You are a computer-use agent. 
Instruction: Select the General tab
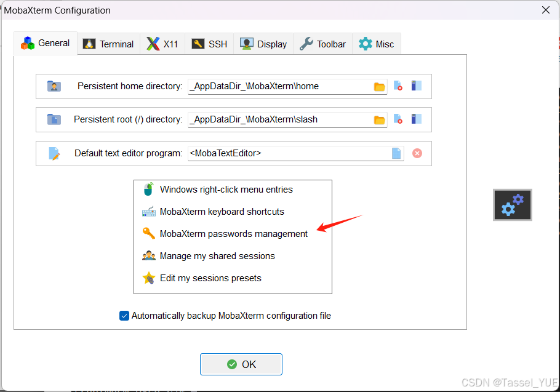(46, 43)
